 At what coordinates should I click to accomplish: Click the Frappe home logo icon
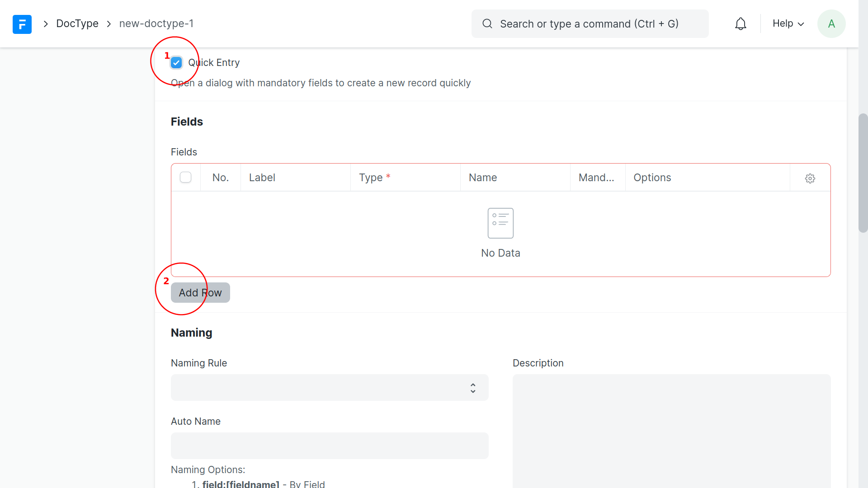point(22,24)
